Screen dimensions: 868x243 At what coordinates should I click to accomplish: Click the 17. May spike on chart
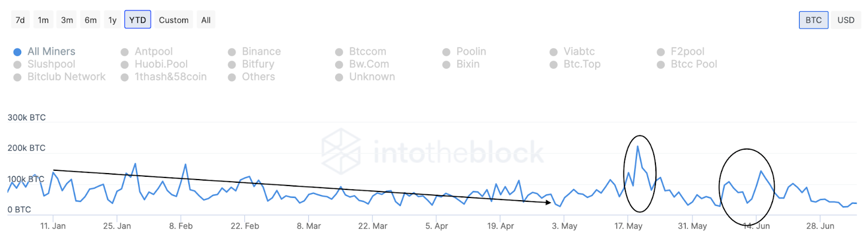click(638, 147)
